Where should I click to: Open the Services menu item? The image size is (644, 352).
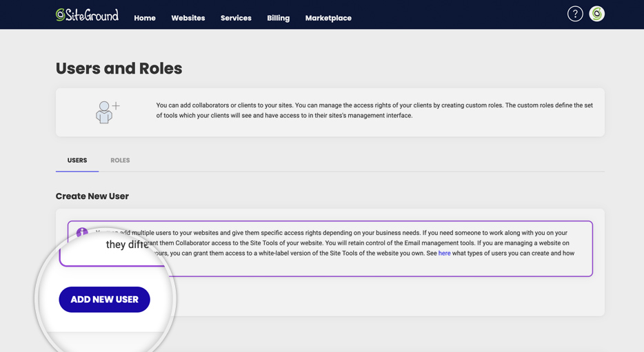click(236, 18)
